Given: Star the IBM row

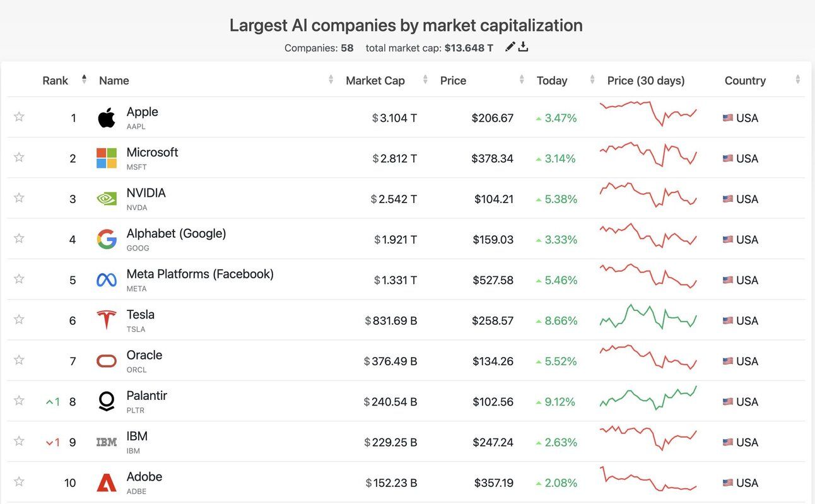Looking at the screenshot, I should (x=19, y=441).
